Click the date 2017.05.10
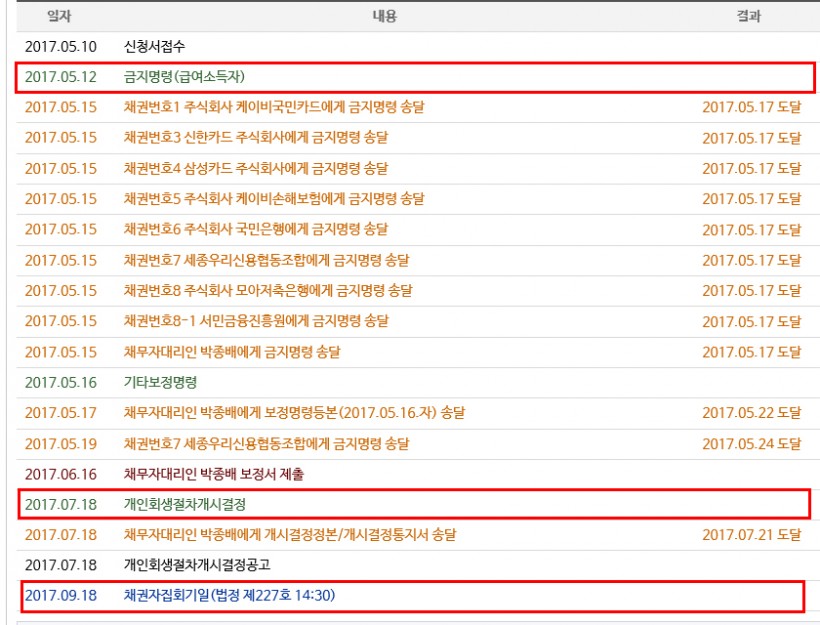The width and height of the screenshot is (820, 625). click(61, 47)
